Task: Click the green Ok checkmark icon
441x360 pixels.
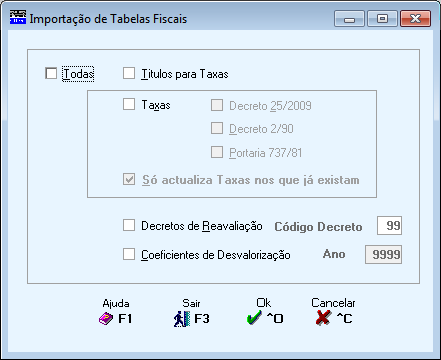Action: tap(254, 317)
